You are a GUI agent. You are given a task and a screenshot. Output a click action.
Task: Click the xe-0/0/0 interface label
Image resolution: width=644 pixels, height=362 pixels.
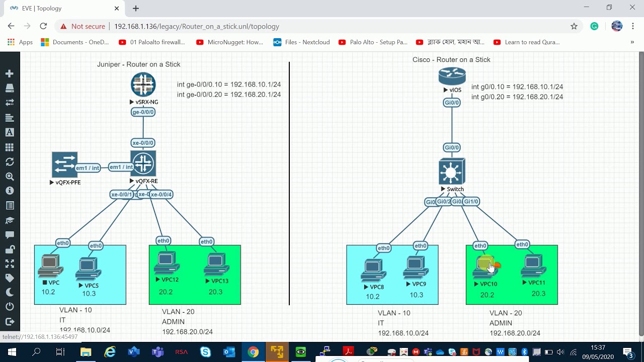[143, 143]
